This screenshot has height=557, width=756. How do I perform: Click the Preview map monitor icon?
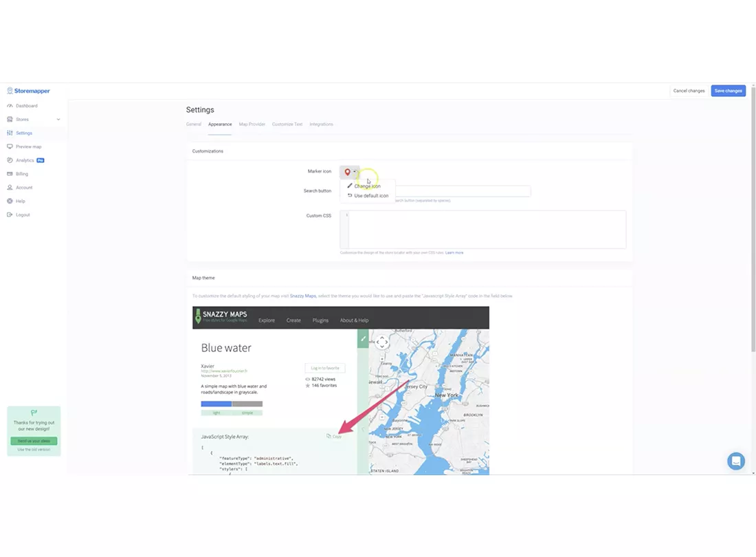10,146
